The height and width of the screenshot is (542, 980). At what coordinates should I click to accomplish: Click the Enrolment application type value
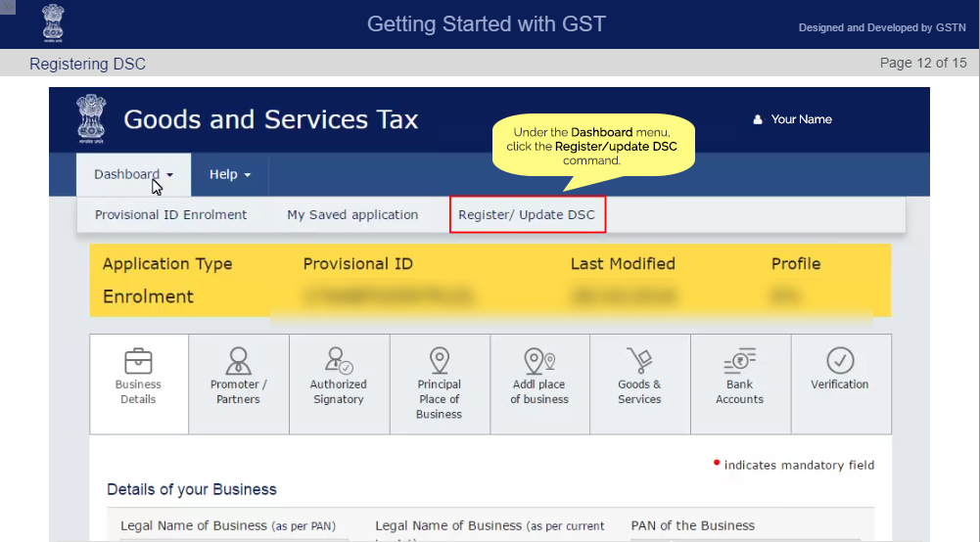point(148,296)
